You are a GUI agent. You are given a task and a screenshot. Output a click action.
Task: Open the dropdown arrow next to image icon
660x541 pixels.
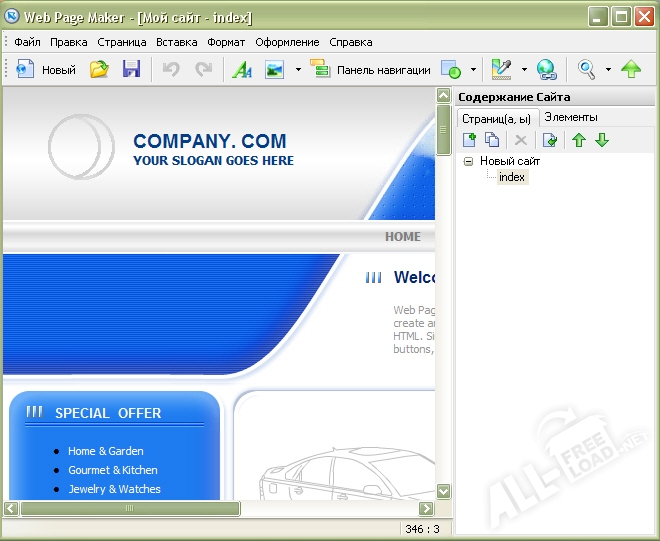click(x=297, y=70)
